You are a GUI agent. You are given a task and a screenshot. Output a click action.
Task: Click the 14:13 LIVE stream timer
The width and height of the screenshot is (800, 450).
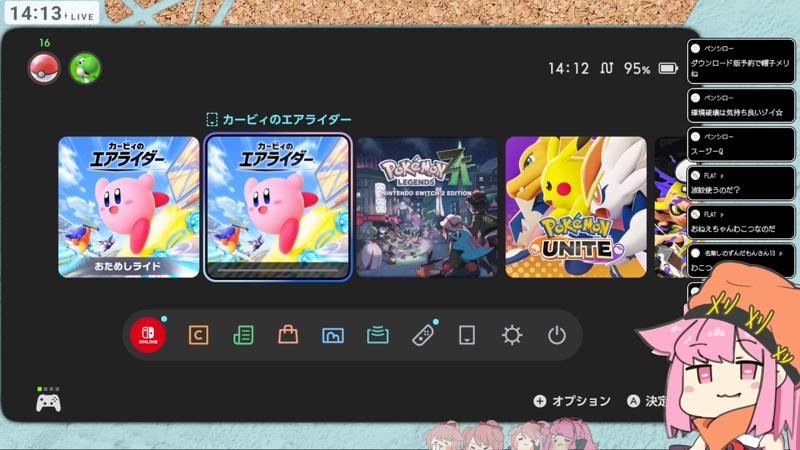click(52, 13)
